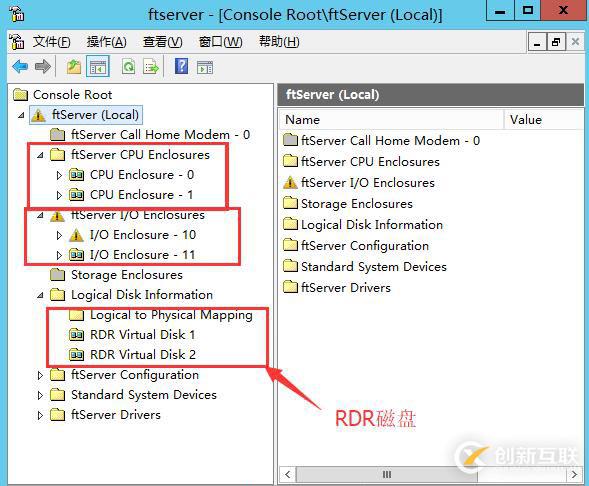Open the 窗口(W) menu

(x=220, y=42)
